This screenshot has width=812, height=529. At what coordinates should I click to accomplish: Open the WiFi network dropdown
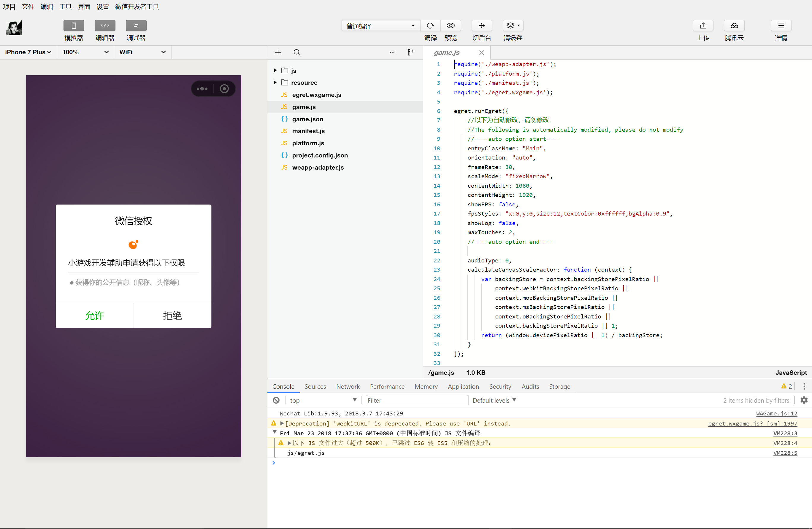pos(142,52)
